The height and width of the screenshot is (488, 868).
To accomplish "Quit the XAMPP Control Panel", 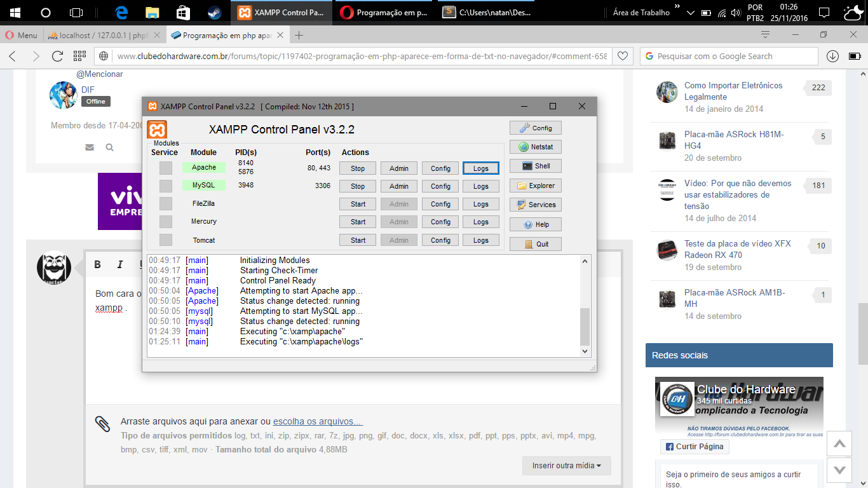I will point(536,244).
